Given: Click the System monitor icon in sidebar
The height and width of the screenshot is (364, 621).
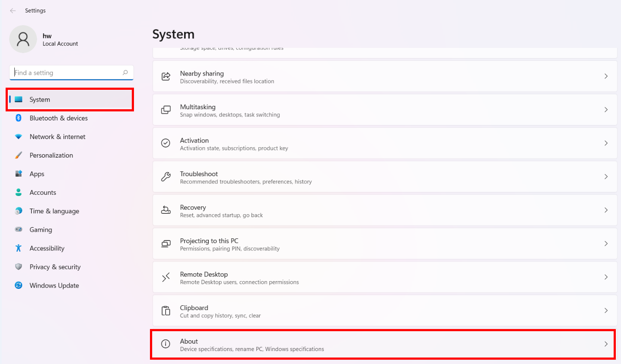Looking at the screenshot, I should tap(19, 99).
